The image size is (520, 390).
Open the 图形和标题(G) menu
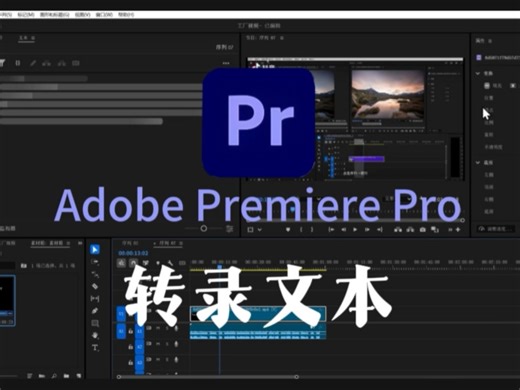tap(55, 15)
